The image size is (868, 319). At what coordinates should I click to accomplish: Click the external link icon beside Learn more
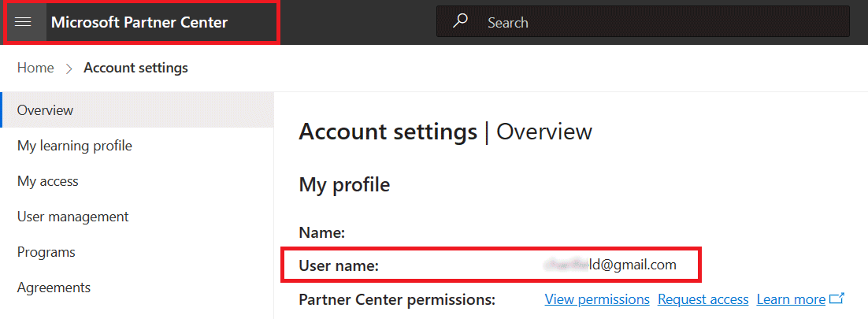[x=836, y=299]
